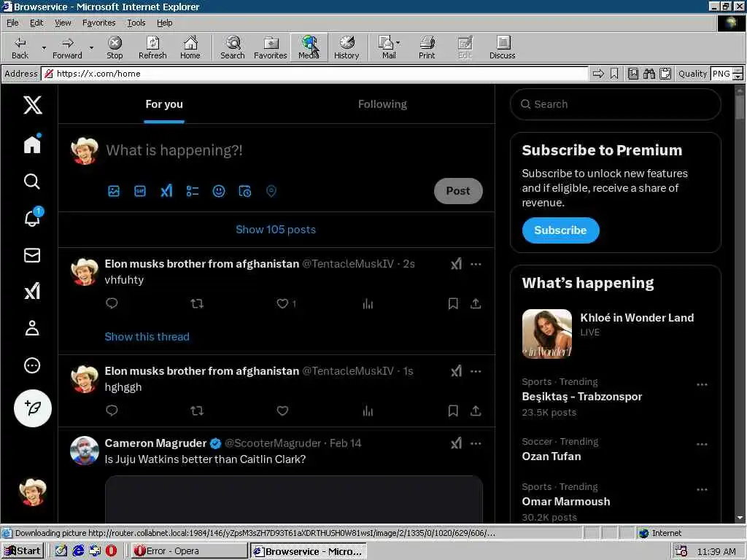
Task: Click the Back toolbar button
Action: pos(20,47)
